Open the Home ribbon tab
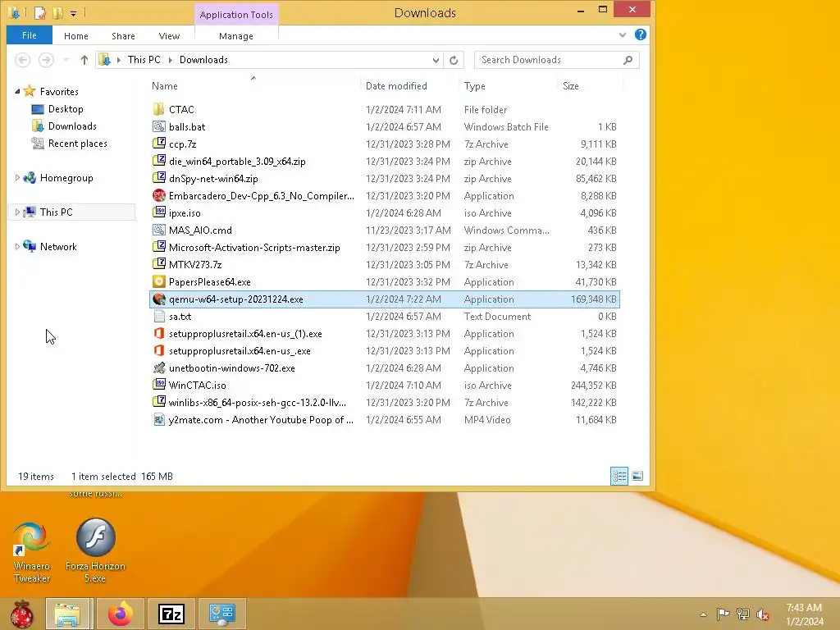Viewport: 840px width, 630px height. (76, 36)
